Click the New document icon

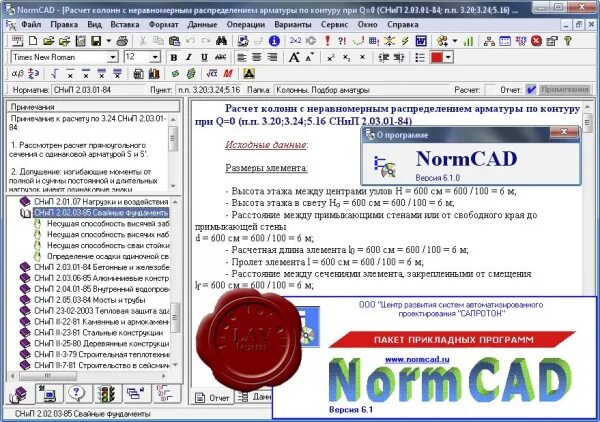33,41
